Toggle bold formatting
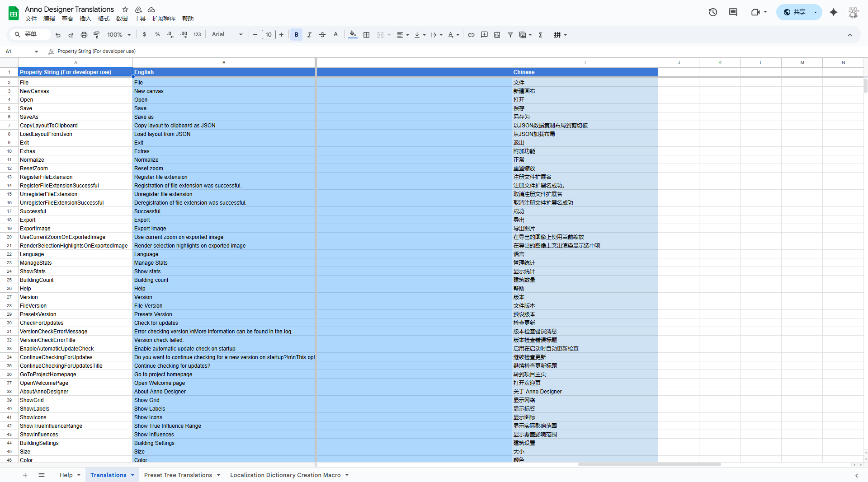This screenshot has width=868, height=482. click(297, 35)
